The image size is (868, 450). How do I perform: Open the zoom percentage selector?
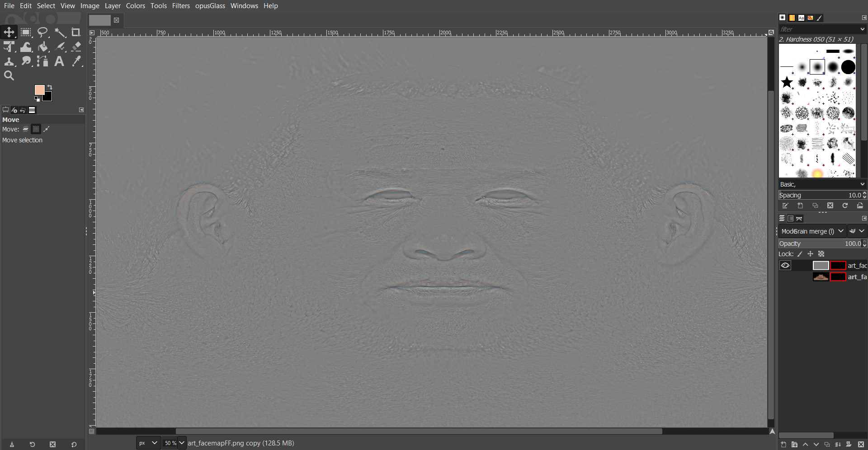174,443
